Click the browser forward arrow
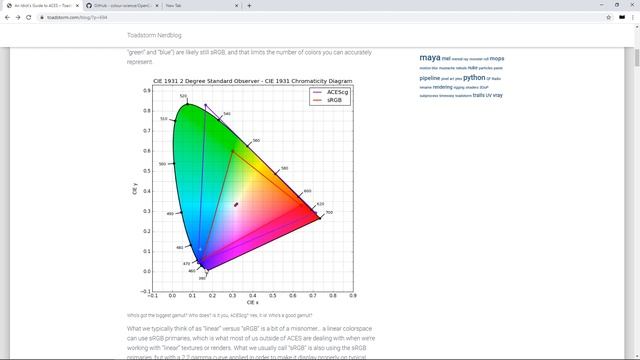This screenshot has height=360, width=640. pos(18,18)
